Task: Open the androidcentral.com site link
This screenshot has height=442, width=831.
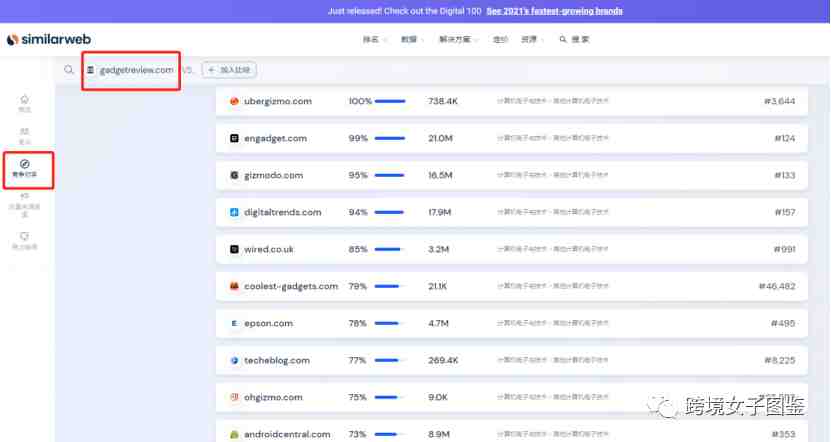Action: [287, 434]
